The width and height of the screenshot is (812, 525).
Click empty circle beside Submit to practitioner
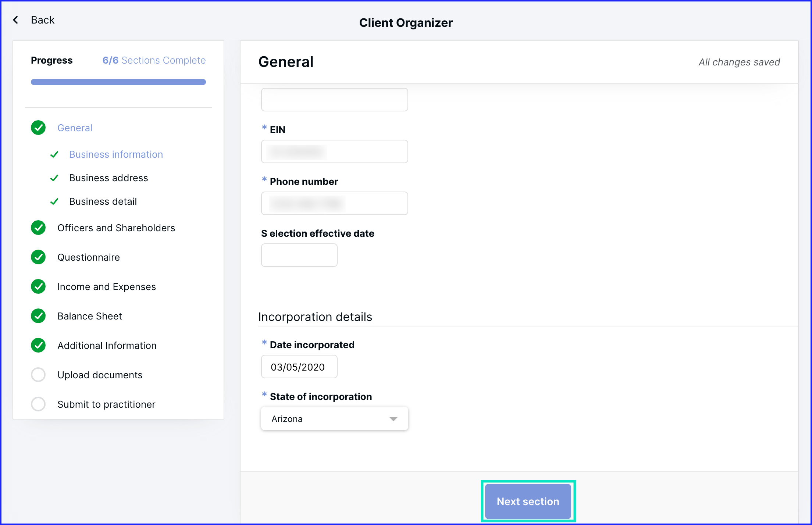pyautogui.click(x=38, y=404)
